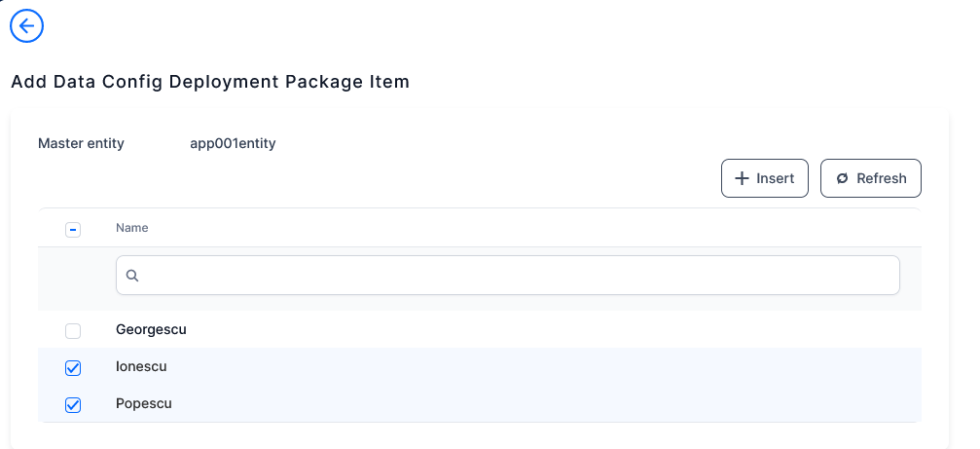Click the back arrow icon
This screenshot has width=980, height=449.
point(26,26)
